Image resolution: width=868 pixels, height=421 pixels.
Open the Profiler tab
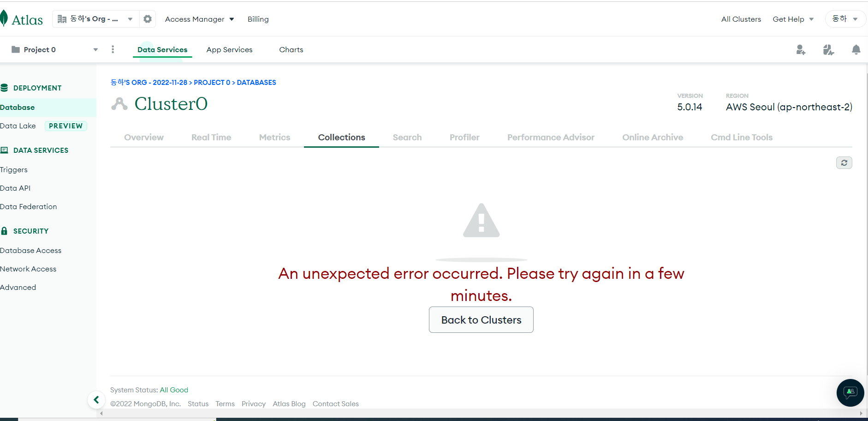pos(464,137)
